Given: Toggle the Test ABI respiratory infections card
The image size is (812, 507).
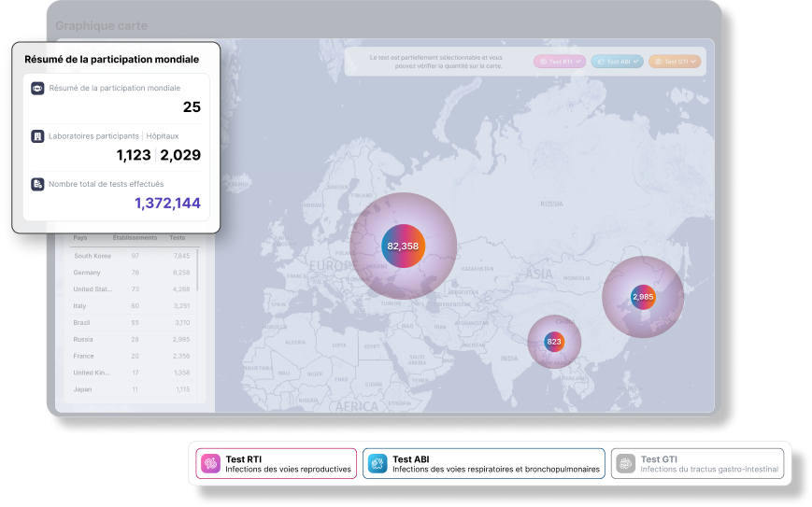Looking at the screenshot, I should coord(484,463).
